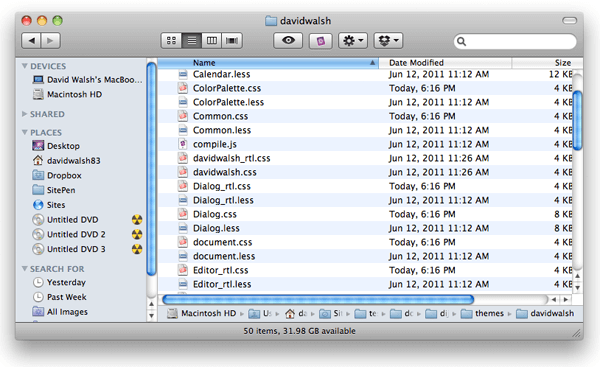The height and width of the screenshot is (367, 600).
Task: Open Quick Look with the eye button
Action: click(288, 41)
